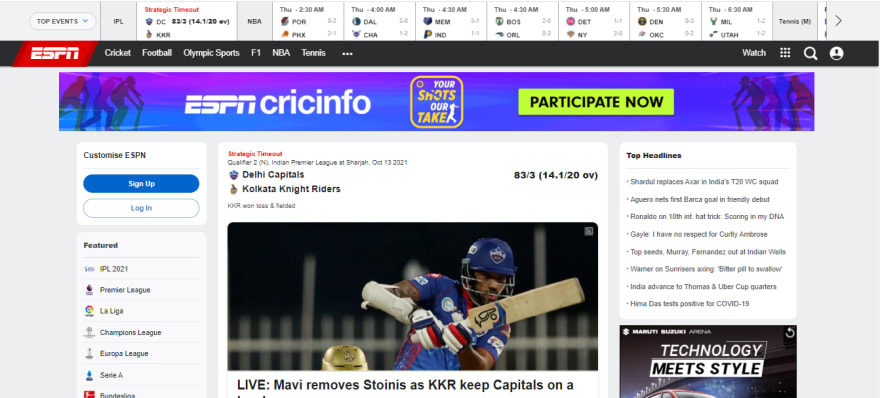Click the Delhi Capitals team logo
Screen dimensions: 880x398
pos(233,175)
